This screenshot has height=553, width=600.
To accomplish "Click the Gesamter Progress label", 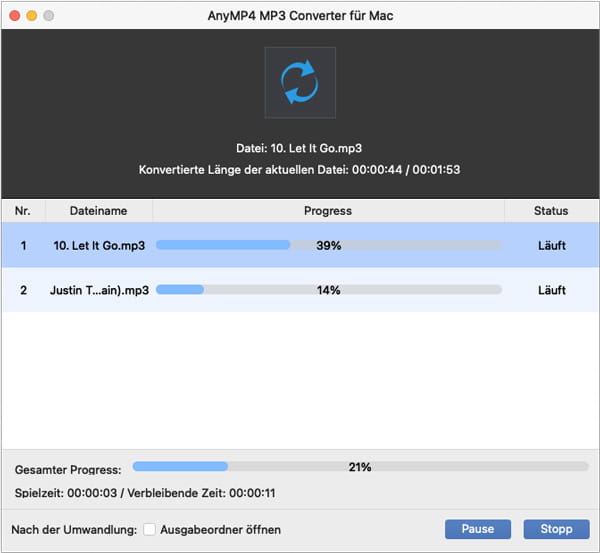I will pyautogui.click(x=68, y=470).
